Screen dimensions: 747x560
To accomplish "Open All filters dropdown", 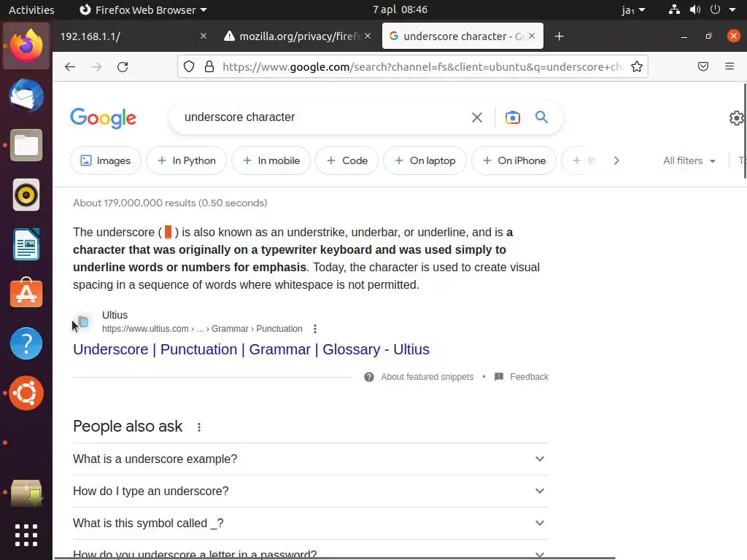I will 689,160.
